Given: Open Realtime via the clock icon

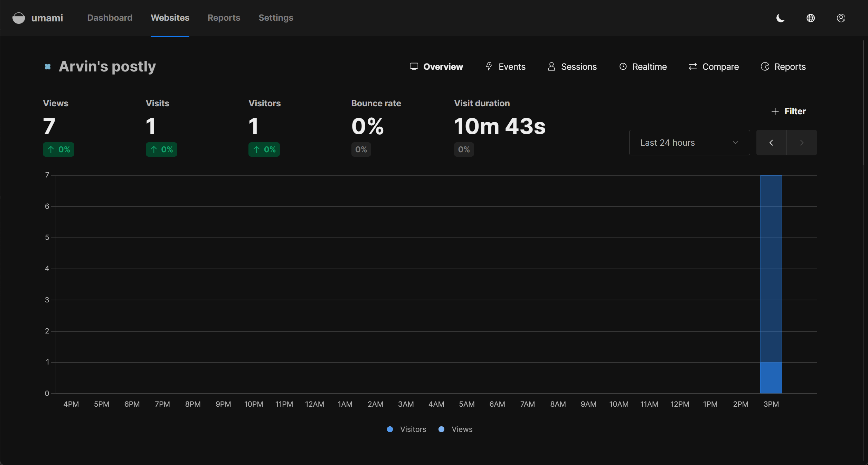Looking at the screenshot, I should coord(623,66).
